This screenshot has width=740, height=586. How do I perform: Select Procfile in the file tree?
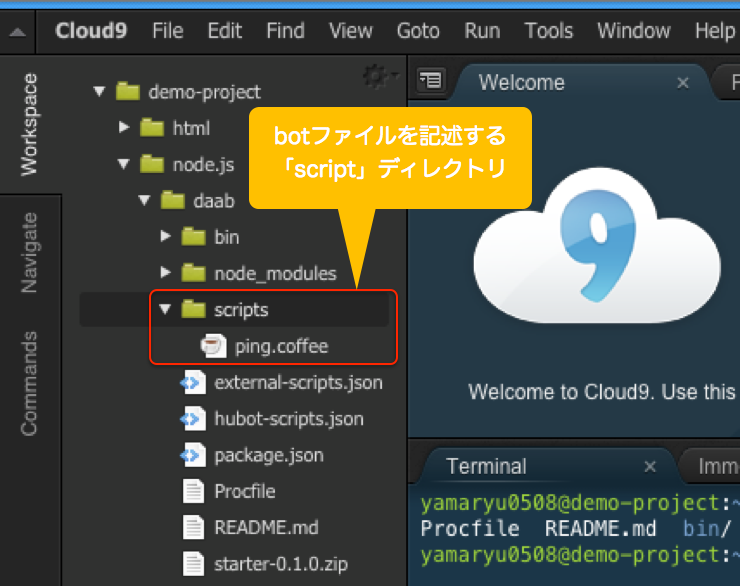pyautogui.click(x=244, y=491)
